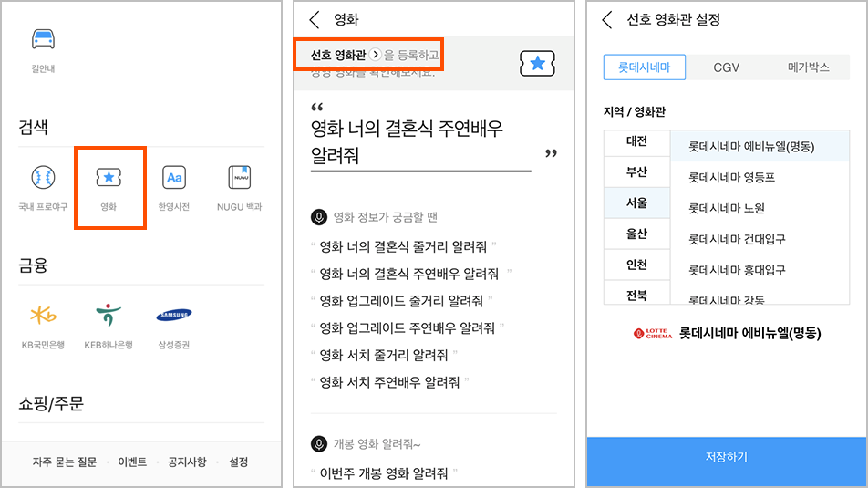Viewport: 868px width, 488px height.
Task: Click the 저장하기 save button
Action: pos(727,462)
